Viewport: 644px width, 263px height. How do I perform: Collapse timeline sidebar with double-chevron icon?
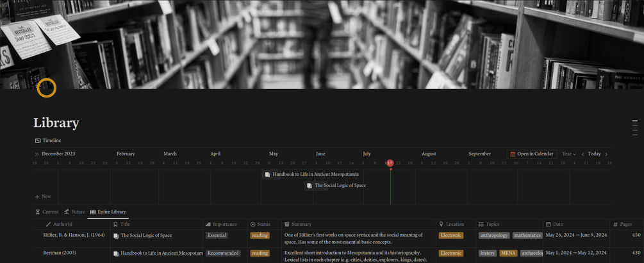point(37,154)
